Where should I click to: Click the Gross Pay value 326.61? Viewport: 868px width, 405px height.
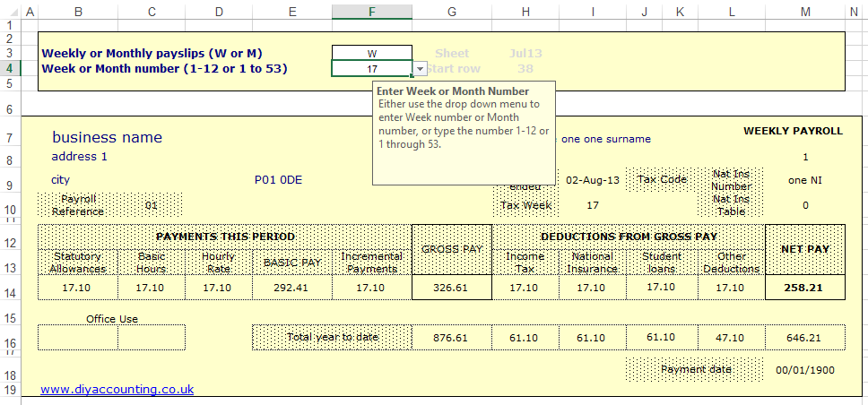click(x=451, y=288)
